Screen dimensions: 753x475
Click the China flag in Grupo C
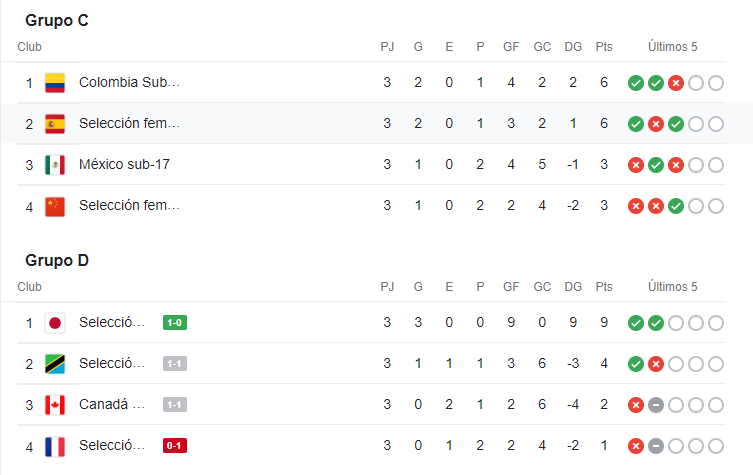coord(55,205)
